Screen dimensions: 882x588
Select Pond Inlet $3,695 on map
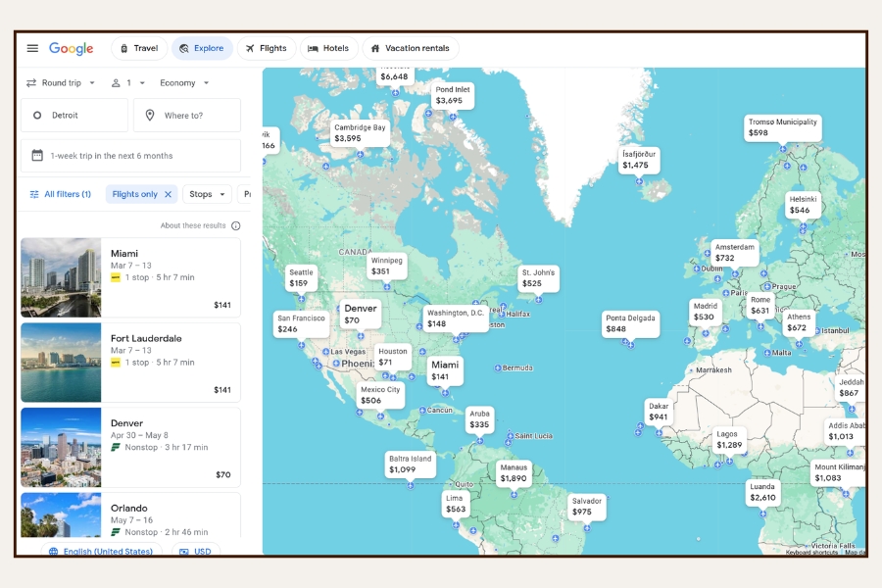coord(452,95)
